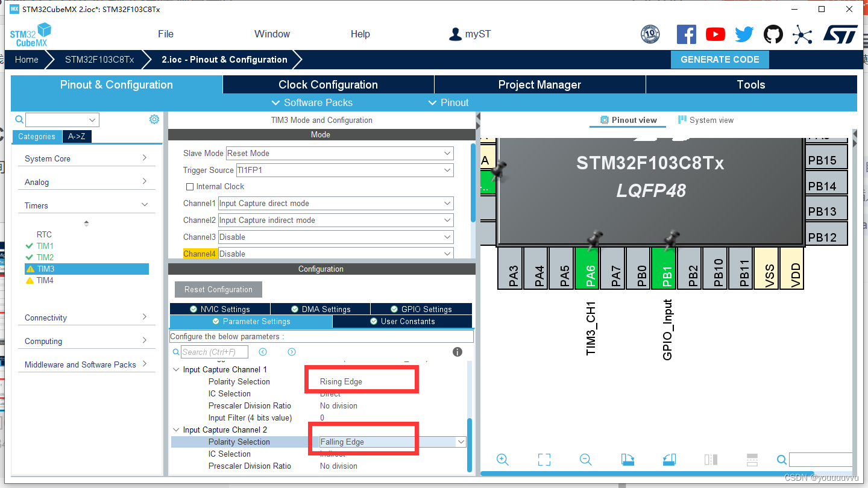Open the categories settings gear icon

pyautogui.click(x=154, y=119)
